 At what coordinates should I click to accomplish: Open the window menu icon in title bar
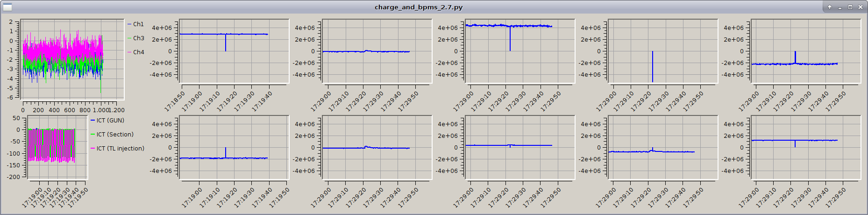click(7, 7)
